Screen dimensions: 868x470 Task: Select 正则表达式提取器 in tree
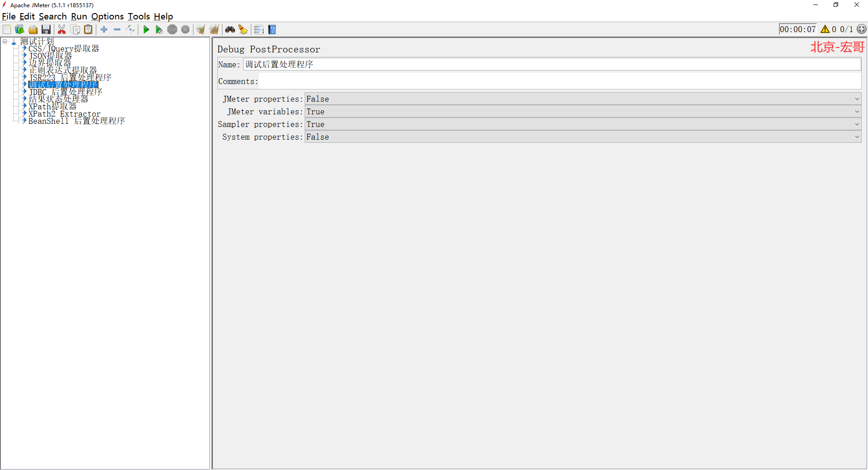[x=63, y=70]
